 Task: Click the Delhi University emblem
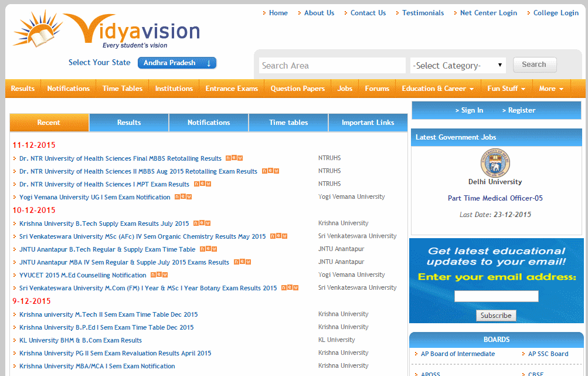495,162
